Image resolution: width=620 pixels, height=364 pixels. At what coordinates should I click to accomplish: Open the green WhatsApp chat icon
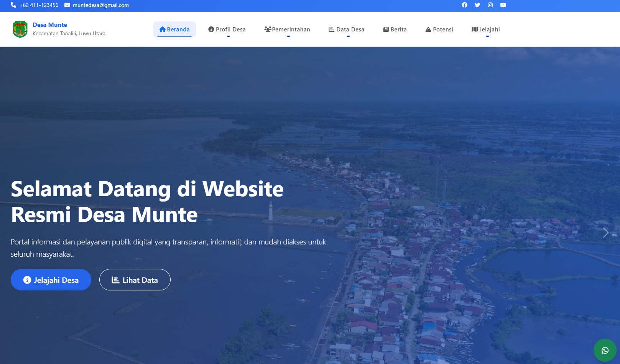tap(605, 350)
